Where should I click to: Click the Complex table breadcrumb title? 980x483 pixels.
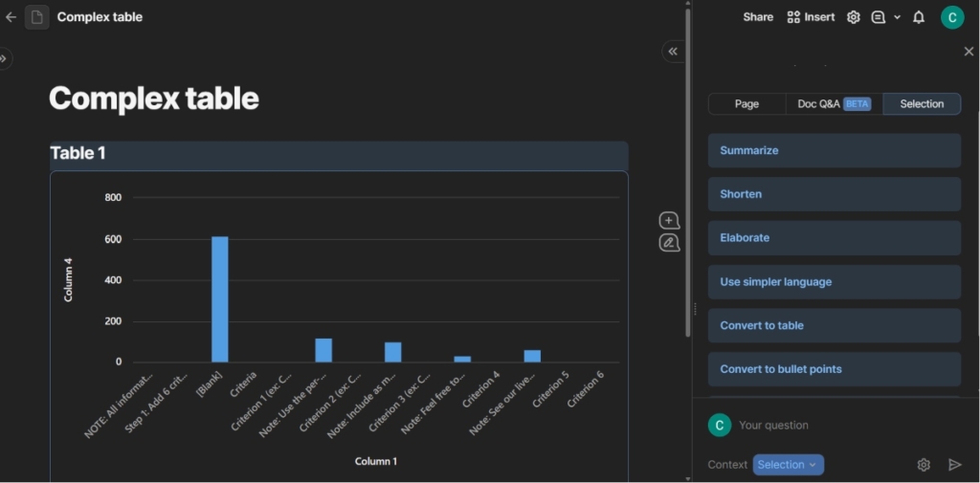tap(100, 17)
